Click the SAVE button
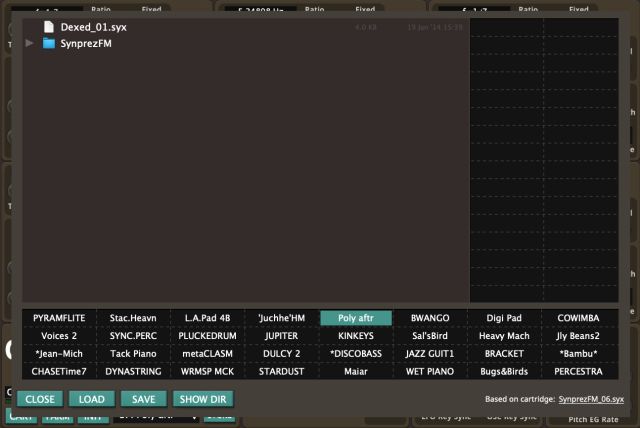 [144, 399]
